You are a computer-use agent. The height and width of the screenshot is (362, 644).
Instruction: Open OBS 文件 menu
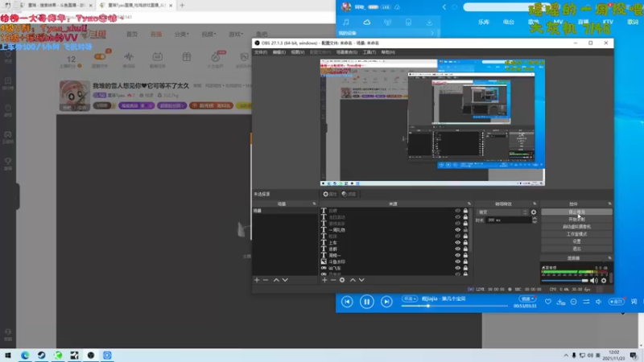260,52
